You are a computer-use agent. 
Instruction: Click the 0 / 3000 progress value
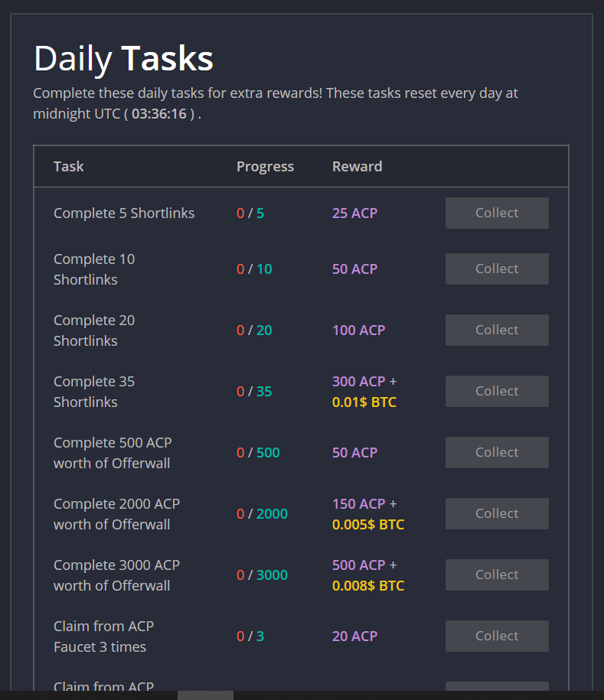[263, 575]
